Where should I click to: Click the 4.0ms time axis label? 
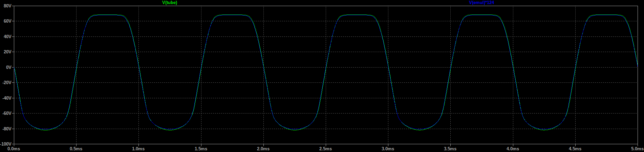[x=513, y=149]
